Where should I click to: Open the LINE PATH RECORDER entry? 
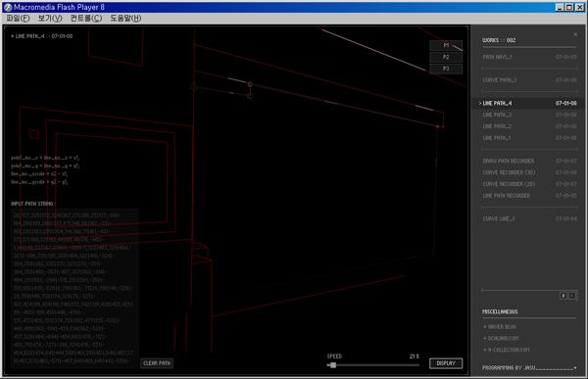point(529,196)
